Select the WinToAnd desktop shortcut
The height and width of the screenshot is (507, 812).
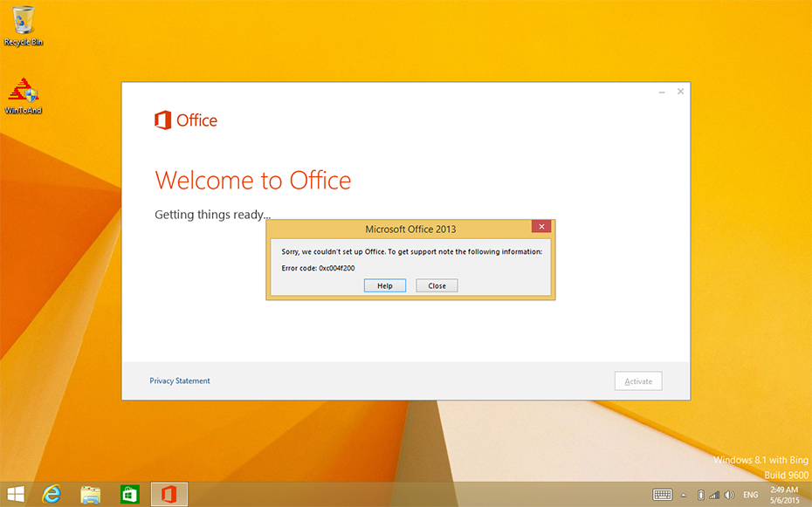click(x=23, y=95)
